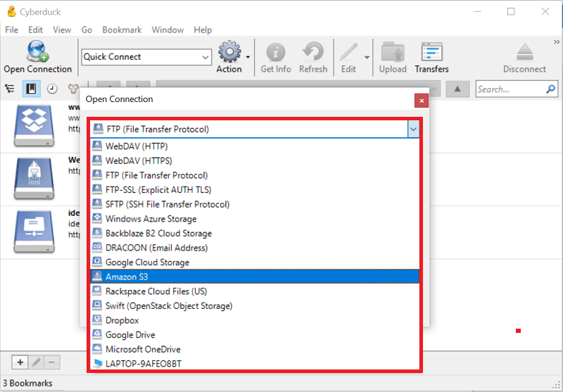Collapse the protocol dropdown arrow
Image resolution: width=563 pixels, height=392 pixels.
click(413, 129)
